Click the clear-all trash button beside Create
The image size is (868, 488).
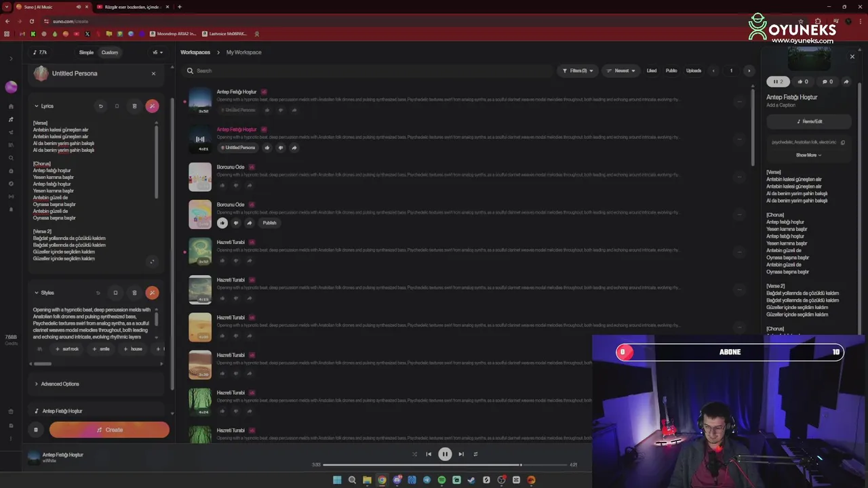[36, 430]
